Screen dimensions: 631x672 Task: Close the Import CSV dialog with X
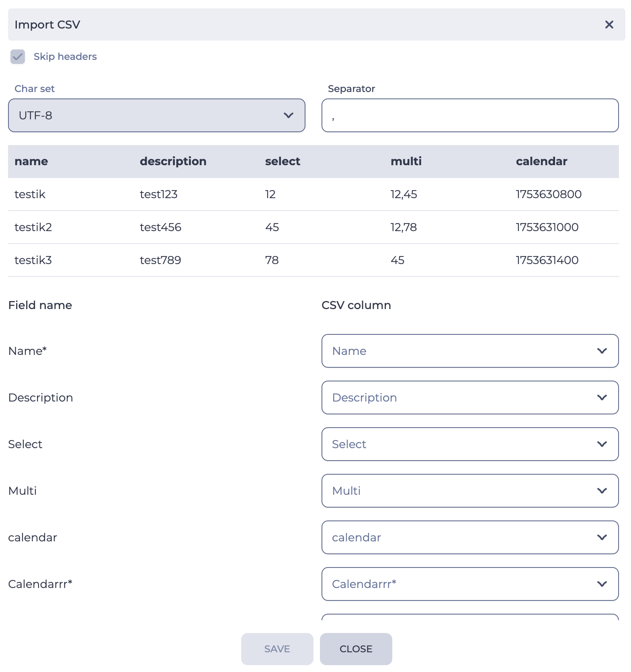pos(609,25)
